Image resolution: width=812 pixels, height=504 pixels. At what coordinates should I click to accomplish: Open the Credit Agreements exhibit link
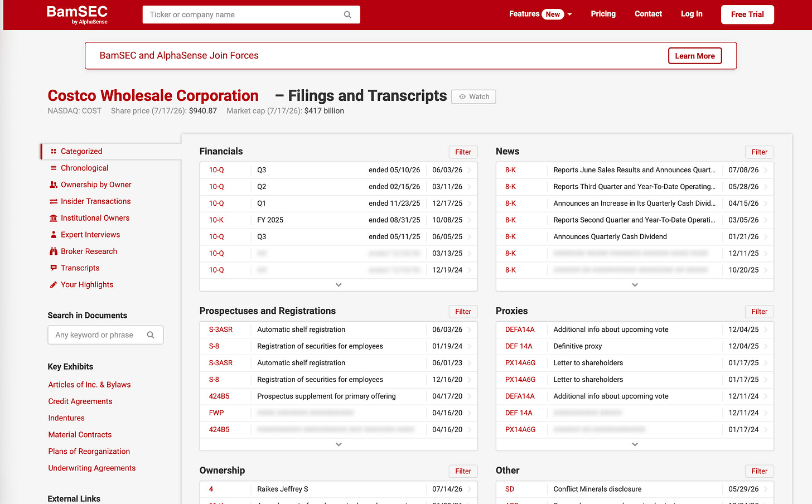80,401
